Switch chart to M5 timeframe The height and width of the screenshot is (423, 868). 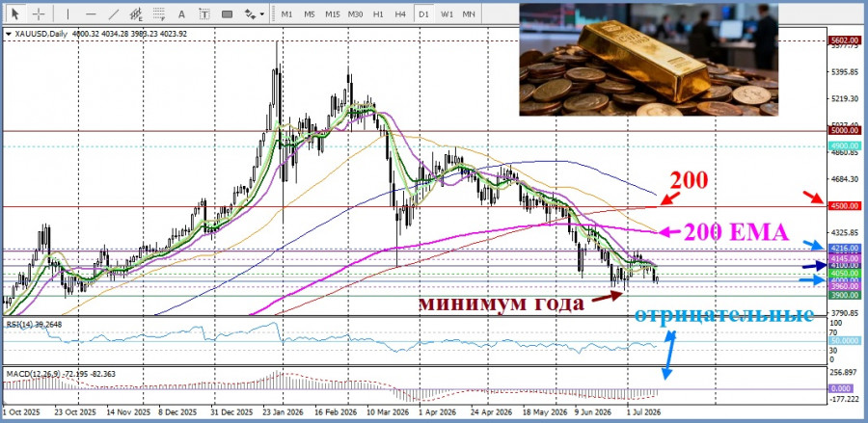tap(310, 14)
